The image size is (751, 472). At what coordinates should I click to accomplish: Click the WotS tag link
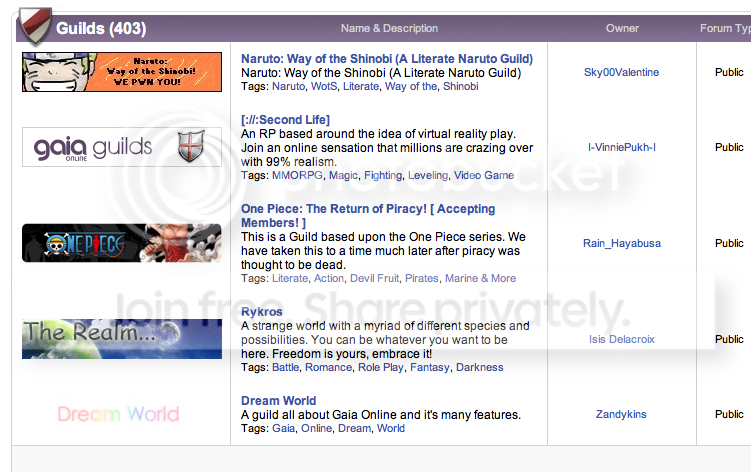[324, 86]
